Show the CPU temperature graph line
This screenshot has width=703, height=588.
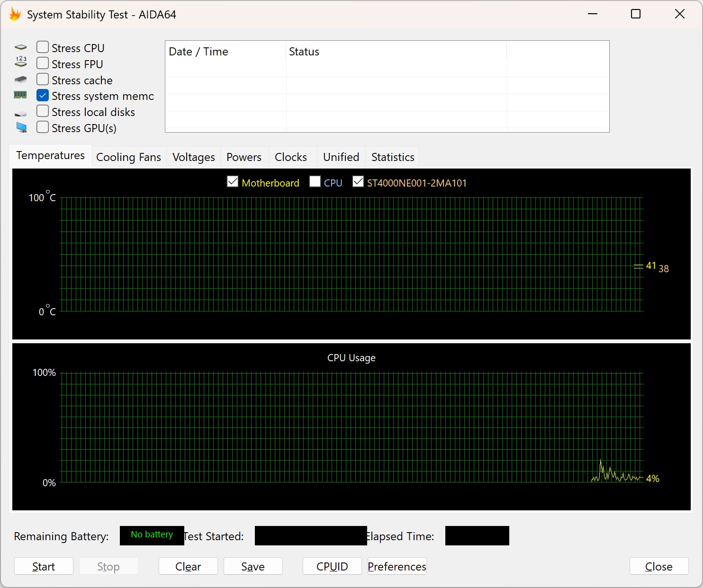(x=315, y=181)
